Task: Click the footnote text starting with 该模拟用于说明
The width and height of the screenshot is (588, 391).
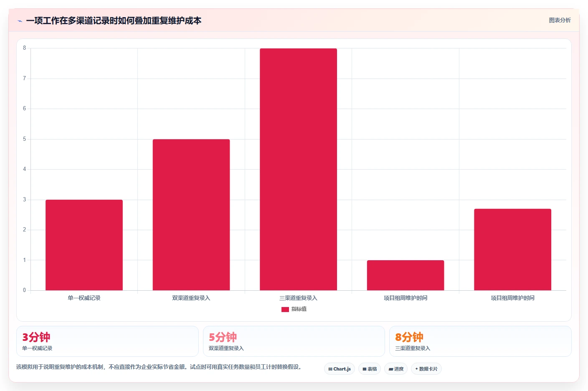Action: tap(159, 367)
